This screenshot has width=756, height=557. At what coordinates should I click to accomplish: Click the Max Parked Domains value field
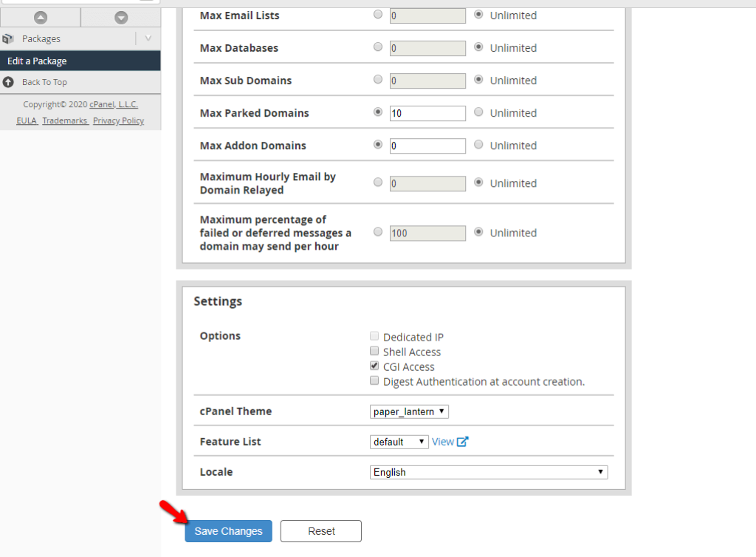(x=427, y=113)
